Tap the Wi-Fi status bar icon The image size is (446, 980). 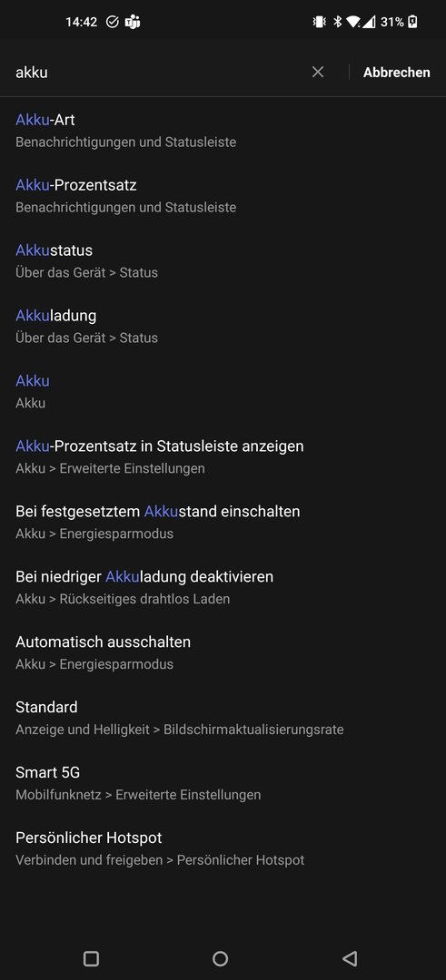[353, 22]
